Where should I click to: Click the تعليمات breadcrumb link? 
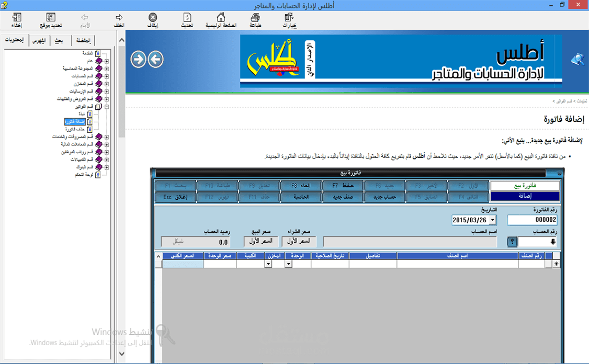point(581,101)
